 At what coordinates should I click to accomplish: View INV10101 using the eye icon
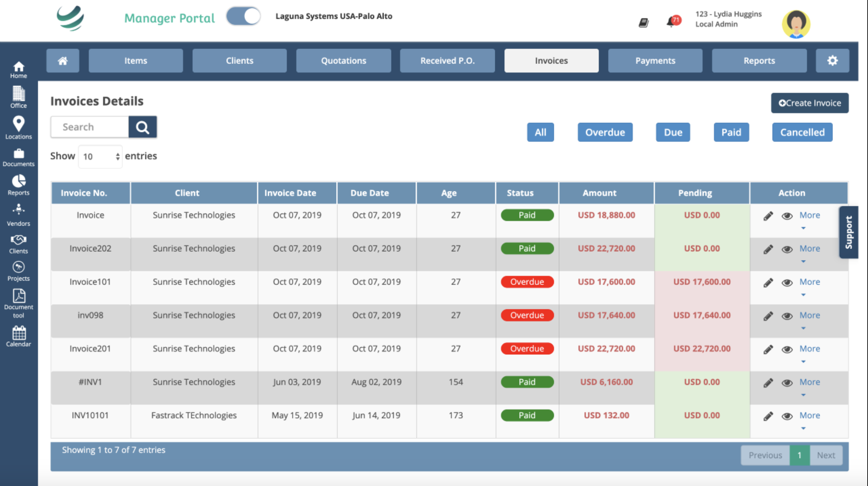click(787, 416)
